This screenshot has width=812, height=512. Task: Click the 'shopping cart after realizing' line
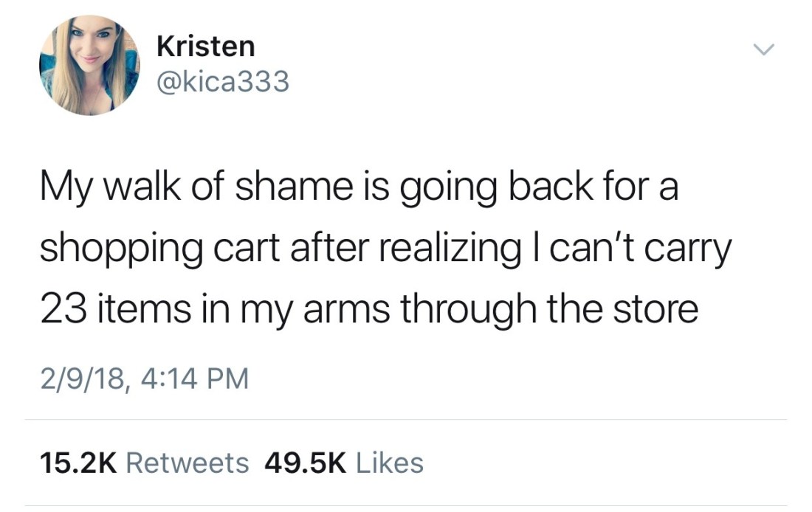coord(386,249)
